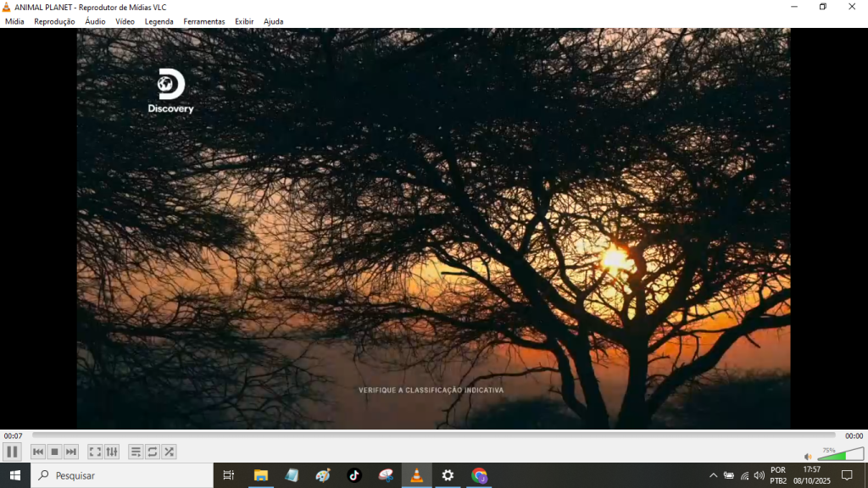This screenshot has height=488, width=868.
Task: Open extended settings and effects
Action: coord(112,452)
